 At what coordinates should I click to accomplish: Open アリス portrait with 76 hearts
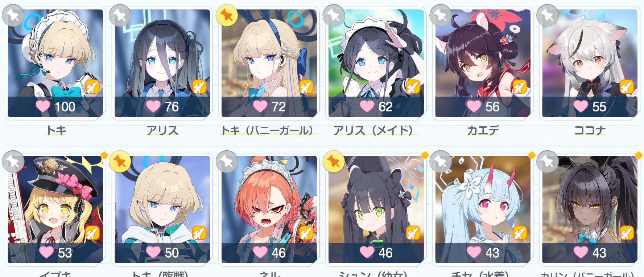(x=162, y=63)
